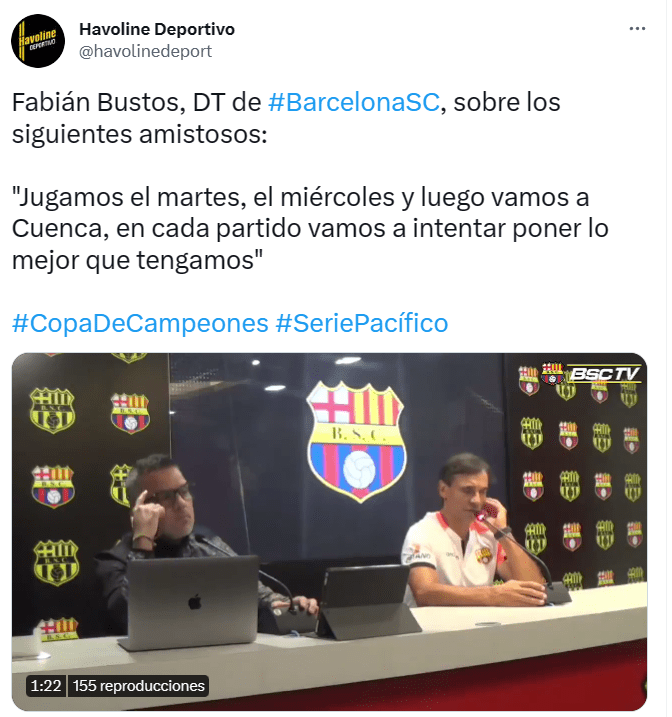The image size is (672, 717).
Task: Open the Havoline Deportivo profile avatar
Action: pos(38,41)
